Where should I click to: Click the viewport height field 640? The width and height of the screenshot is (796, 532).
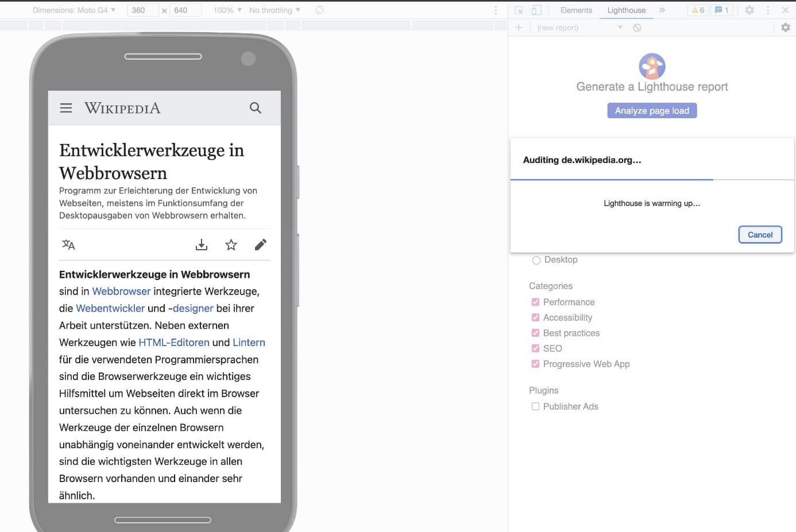(x=185, y=10)
